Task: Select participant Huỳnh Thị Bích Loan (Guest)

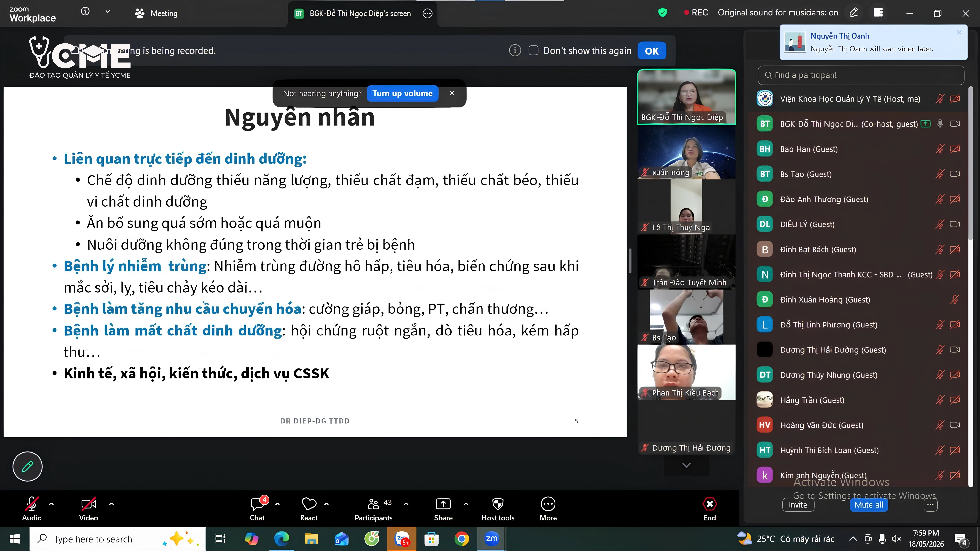Action: click(857, 450)
